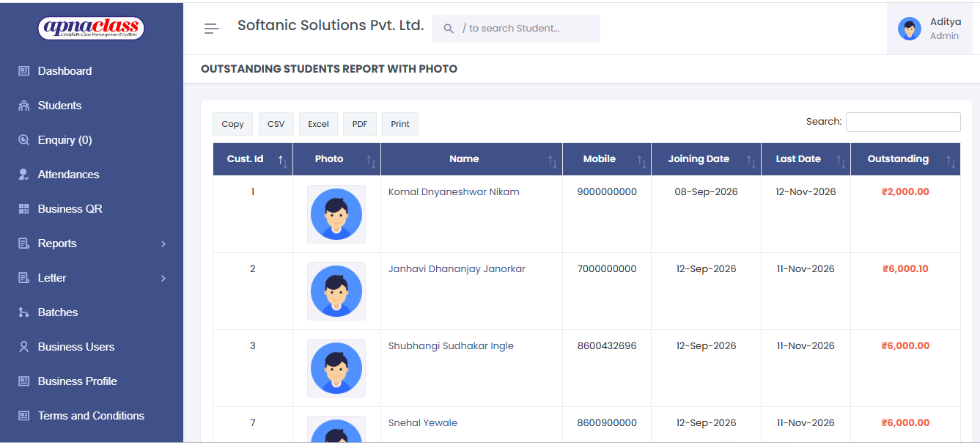Sort by Photo column arrows
The height and width of the screenshot is (443, 980).
(x=371, y=160)
